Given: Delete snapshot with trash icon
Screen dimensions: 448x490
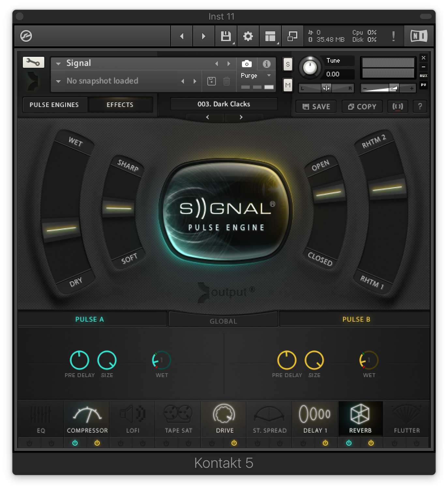Looking at the screenshot, I should [227, 81].
